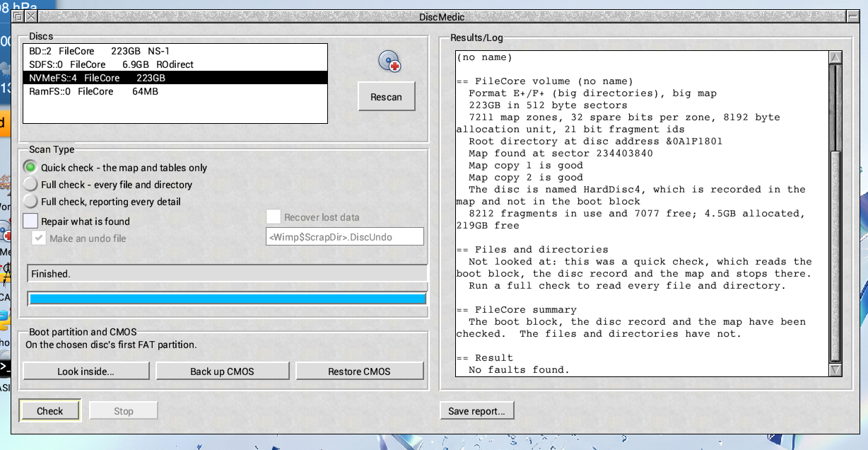This screenshot has width=868, height=450.
Task: Click 'Map copy 1 is good' log line
Action: click(x=525, y=165)
